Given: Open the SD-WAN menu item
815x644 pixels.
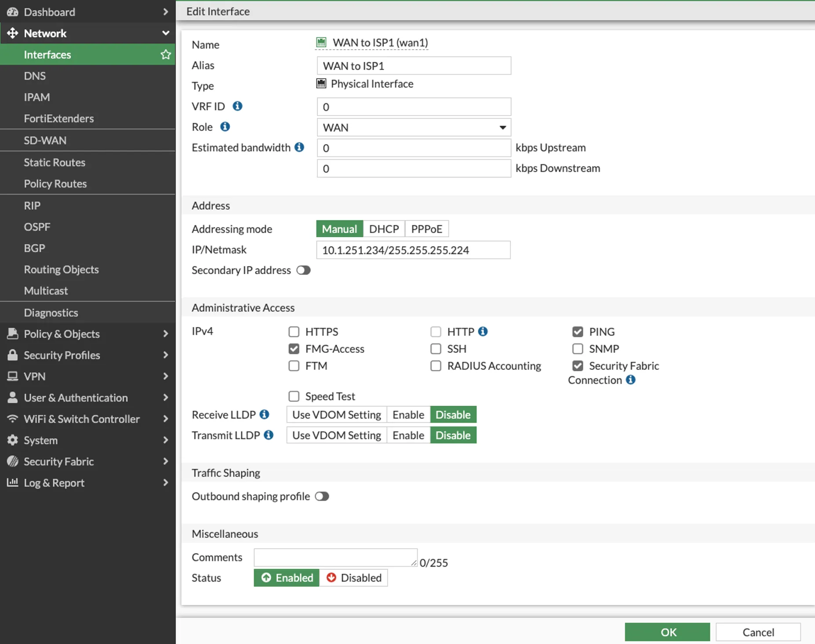Looking at the screenshot, I should pyautogui.click(x=88, y=140).
